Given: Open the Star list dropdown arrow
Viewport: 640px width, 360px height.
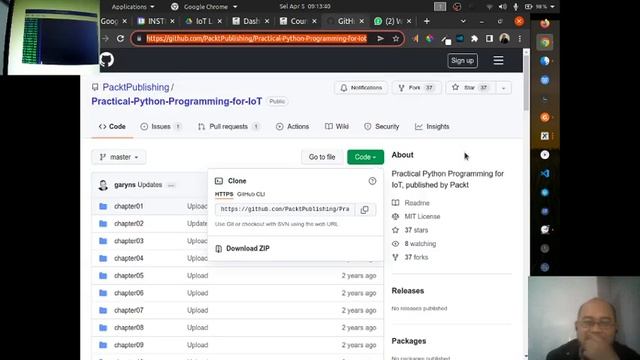Looking at the screenshot, I should click(x=503, y=88).
